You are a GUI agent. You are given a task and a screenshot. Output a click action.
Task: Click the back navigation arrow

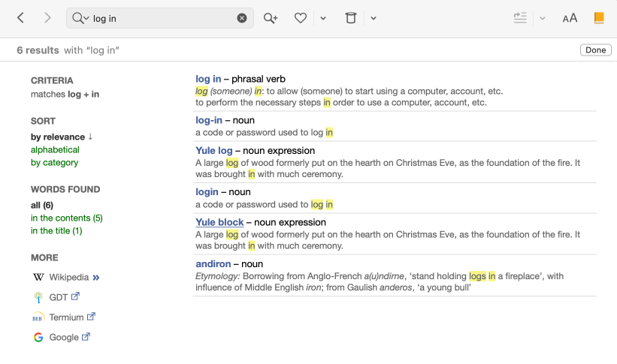pos(21,18)
